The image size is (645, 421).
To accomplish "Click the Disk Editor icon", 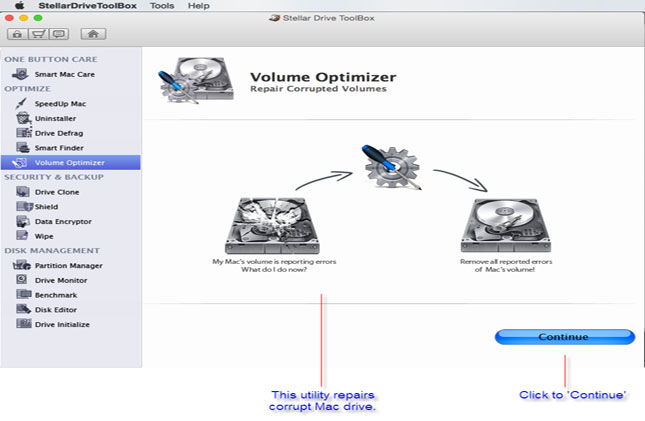I will [x=23, y=309].
